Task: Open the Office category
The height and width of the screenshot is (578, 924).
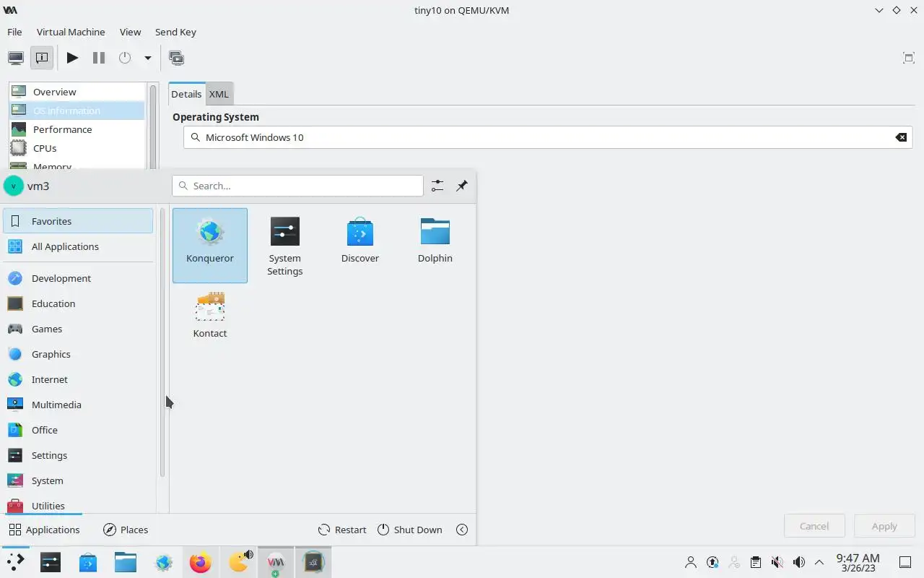Action: click(78, 430)
